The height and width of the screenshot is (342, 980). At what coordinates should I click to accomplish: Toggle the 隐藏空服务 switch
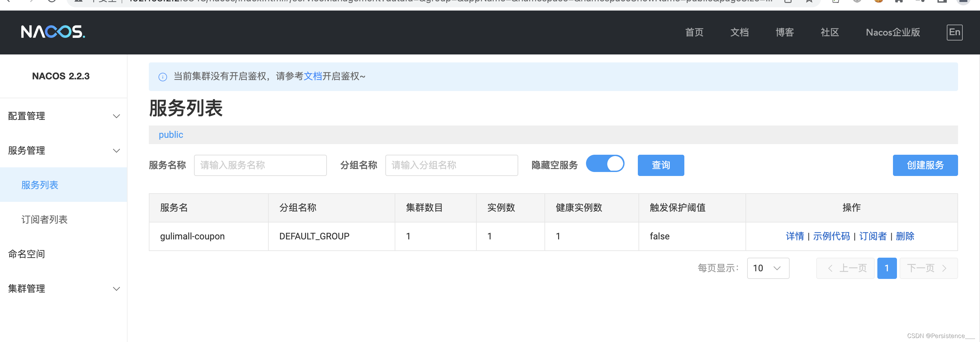[605, 164]
